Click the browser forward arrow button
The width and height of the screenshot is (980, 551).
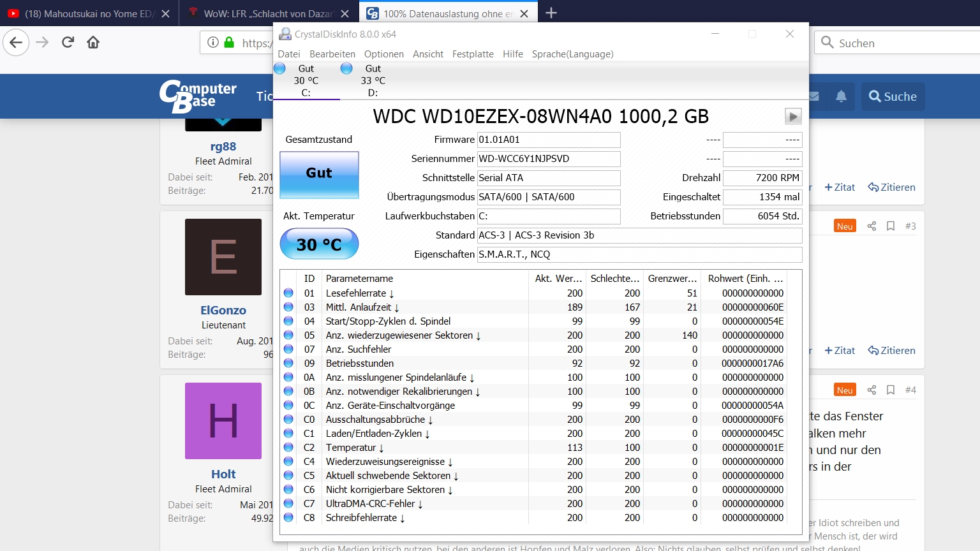point(42,43)
